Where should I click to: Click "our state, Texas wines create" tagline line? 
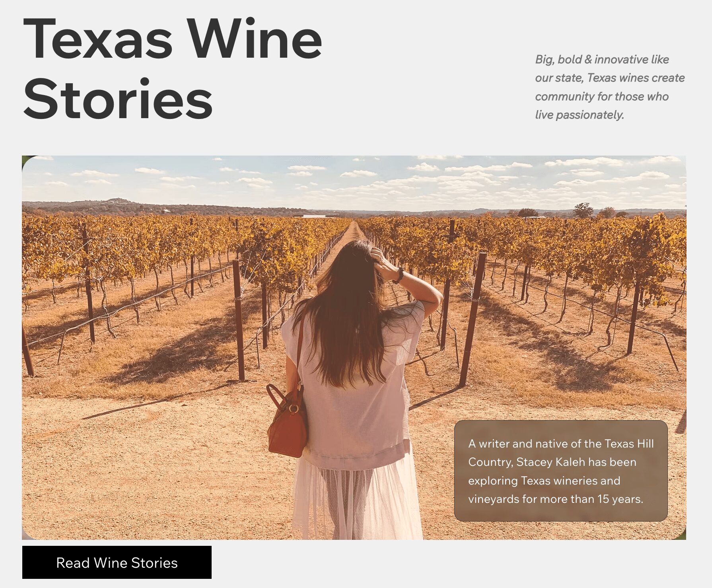coord(610,78)
